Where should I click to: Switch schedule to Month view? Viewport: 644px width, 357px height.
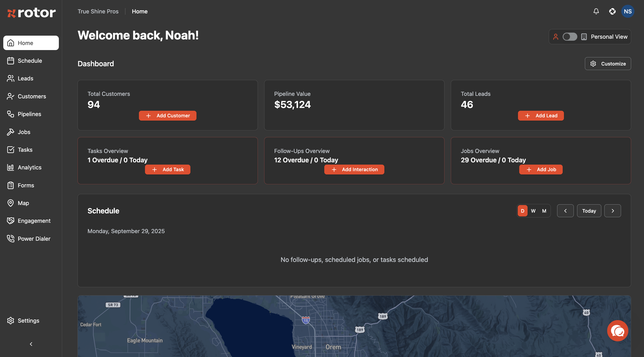[544, 211]
